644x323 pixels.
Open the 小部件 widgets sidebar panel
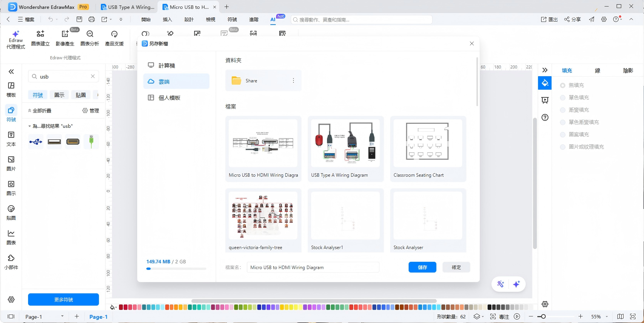pyautogui.click(x=11, y=262)
